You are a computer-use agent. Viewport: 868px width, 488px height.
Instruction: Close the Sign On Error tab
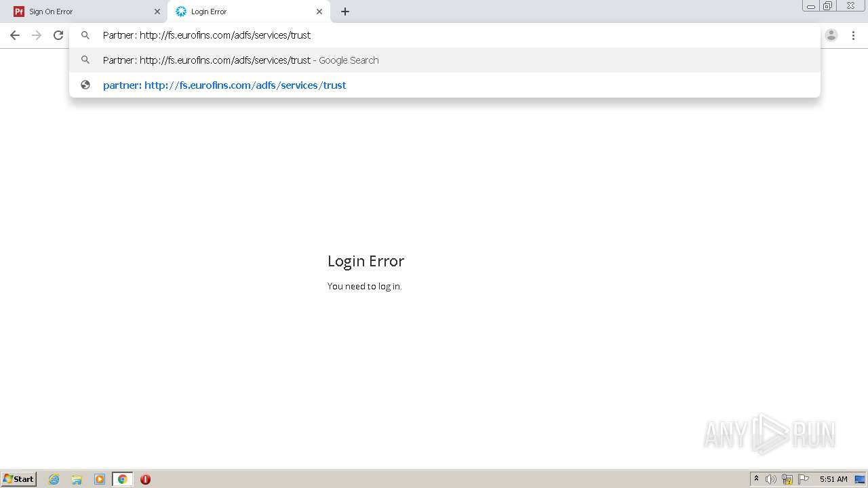click(x=157, y=12)
